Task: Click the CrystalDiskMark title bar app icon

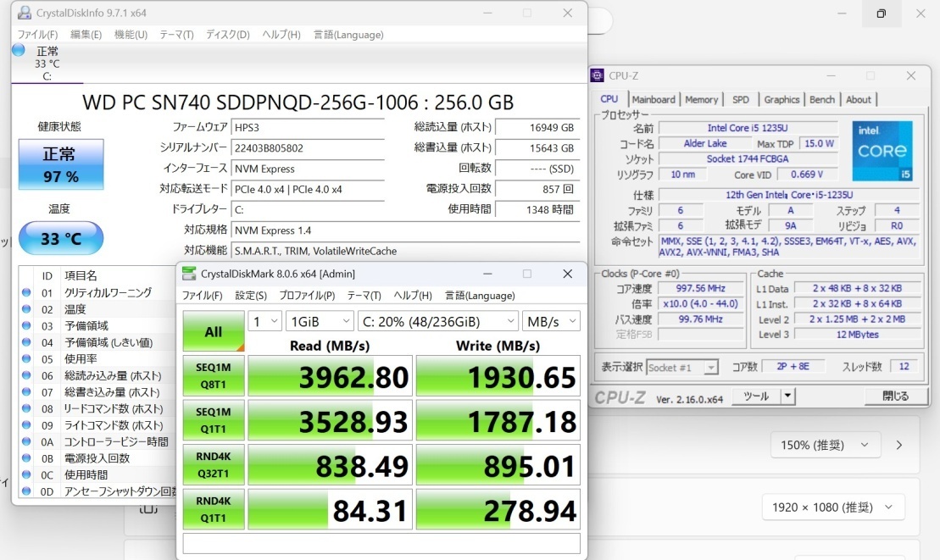Action: point(188,274)
